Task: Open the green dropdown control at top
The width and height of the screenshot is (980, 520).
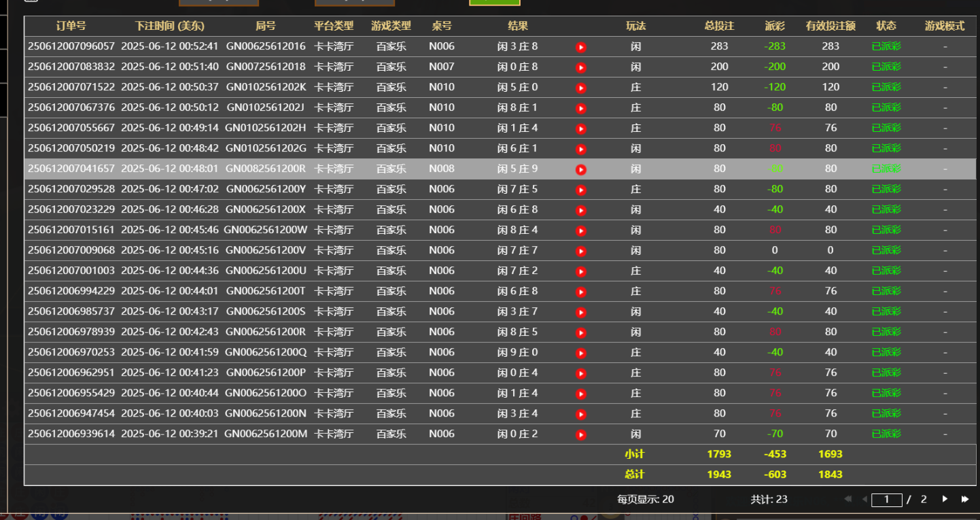Action: pyautogui.click(x=494, y=3)
